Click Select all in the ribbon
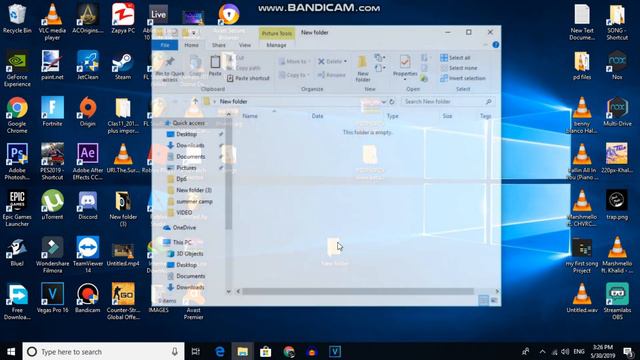The width and height of the screenshot is (640, 360). 455,58
